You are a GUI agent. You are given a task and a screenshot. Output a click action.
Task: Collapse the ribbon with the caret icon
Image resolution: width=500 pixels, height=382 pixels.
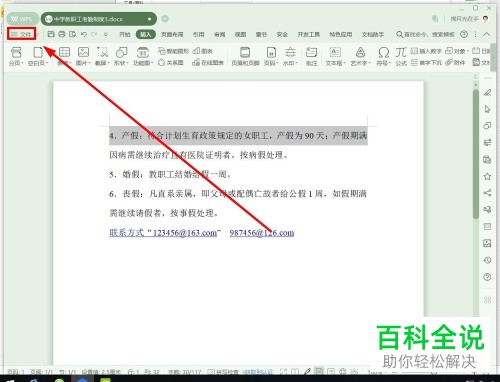487,34
